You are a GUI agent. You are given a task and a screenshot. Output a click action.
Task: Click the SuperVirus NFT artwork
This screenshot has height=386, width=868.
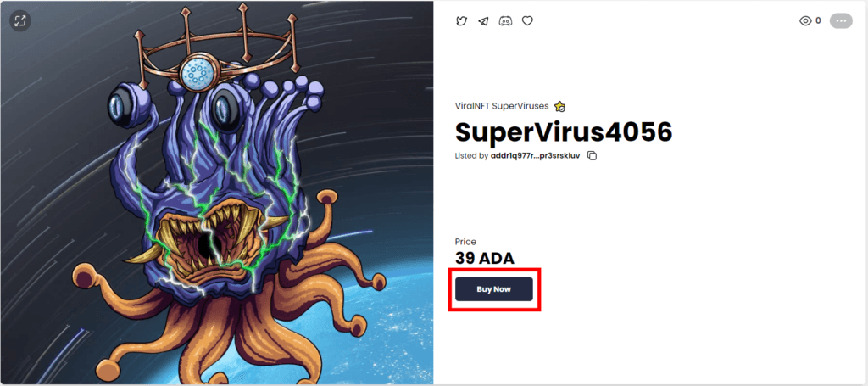tap(216, 193)
